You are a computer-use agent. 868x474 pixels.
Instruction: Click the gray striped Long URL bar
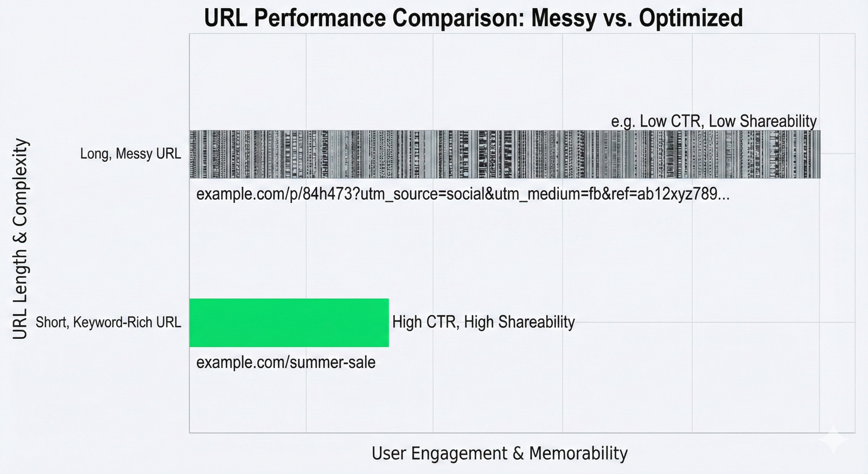[505, 154]
